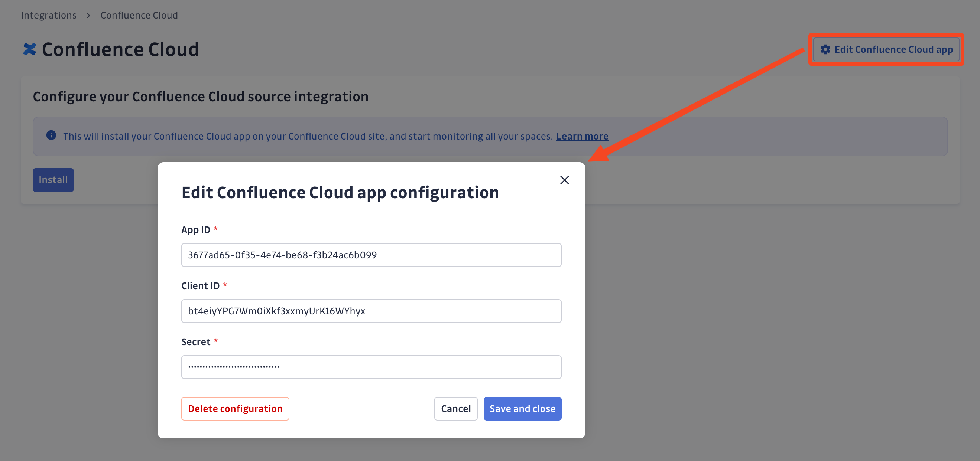Click the 'Client ID' label
Image resolution: width=980 pixels, height=461 pixels.
point(201,286)
